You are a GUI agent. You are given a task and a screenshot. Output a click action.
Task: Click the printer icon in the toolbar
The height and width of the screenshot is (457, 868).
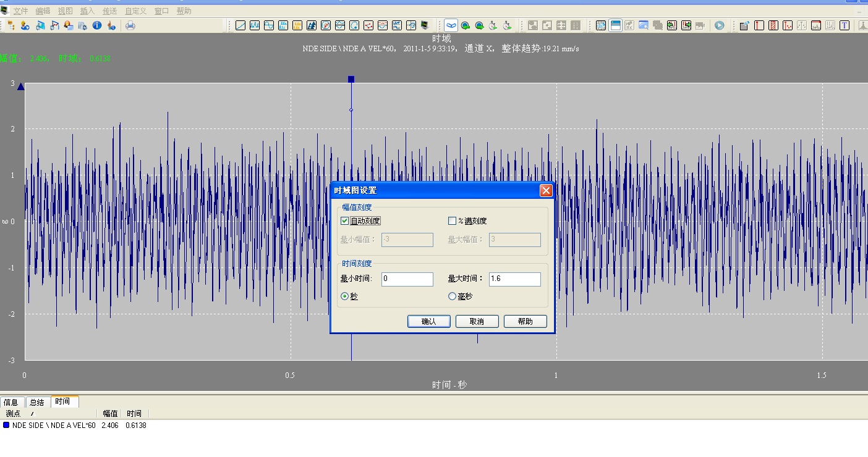(x=130, y=25)
